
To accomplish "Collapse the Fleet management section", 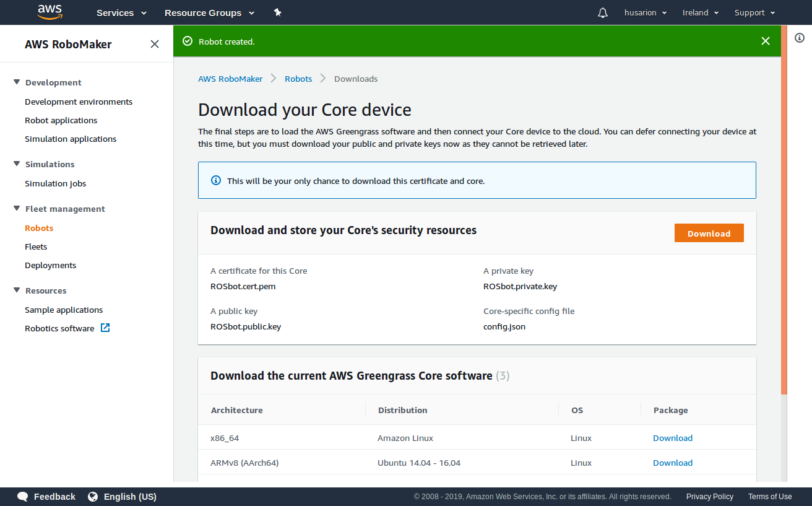I will tap(17, 208).
